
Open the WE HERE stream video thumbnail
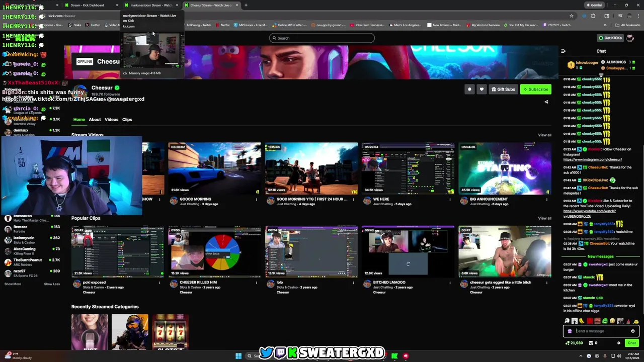[x=408, y=169]
